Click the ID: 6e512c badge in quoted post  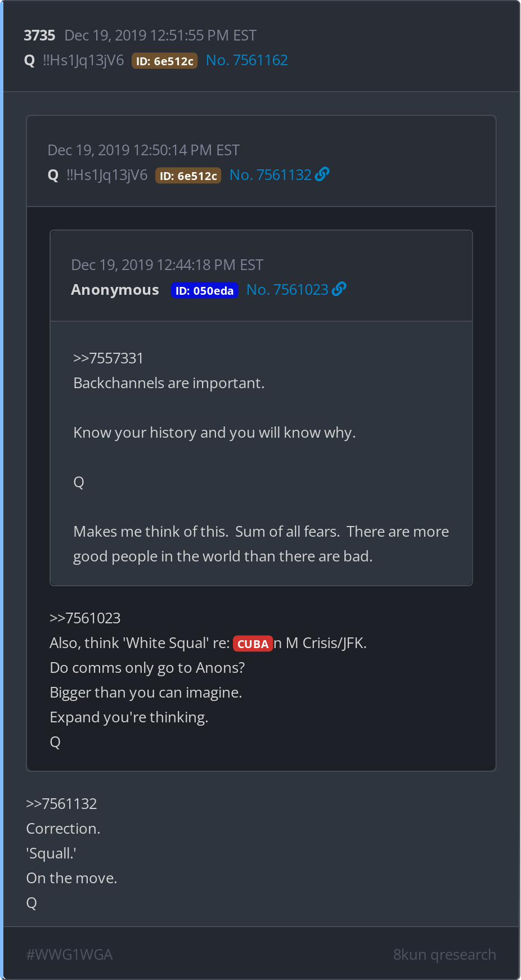click(x=188, y=176)
